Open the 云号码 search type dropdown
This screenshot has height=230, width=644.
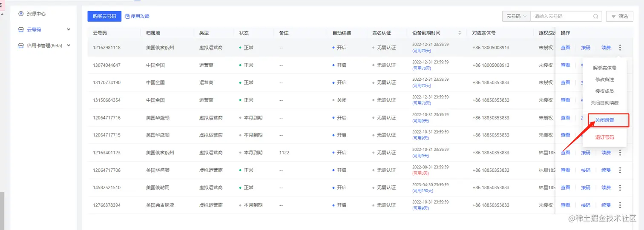[517, 16]
